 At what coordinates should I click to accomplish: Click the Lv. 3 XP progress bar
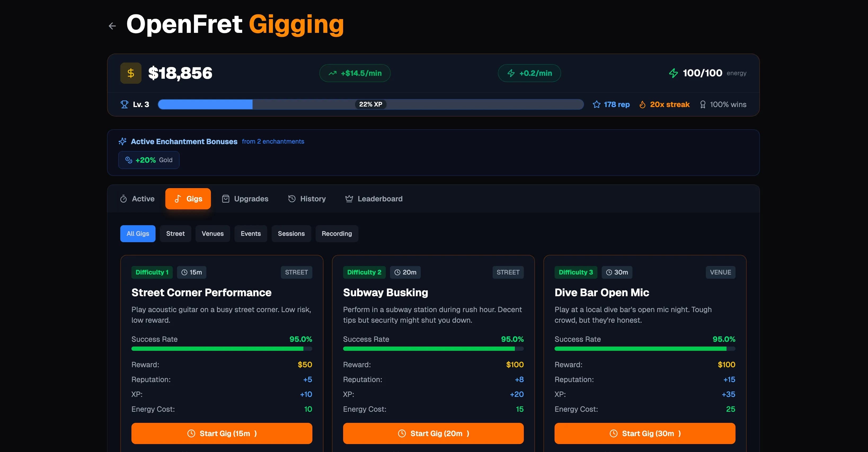(371, 104)
